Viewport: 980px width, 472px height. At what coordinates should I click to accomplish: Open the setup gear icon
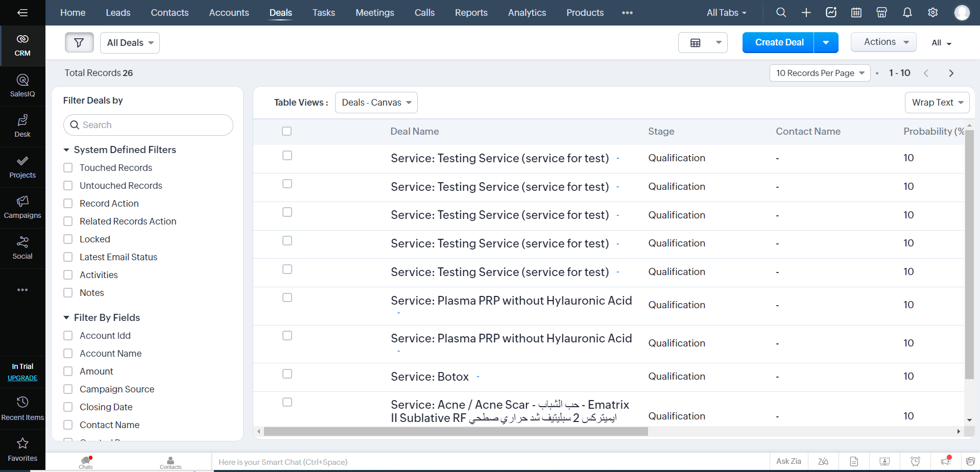click(x=933, y=13)
